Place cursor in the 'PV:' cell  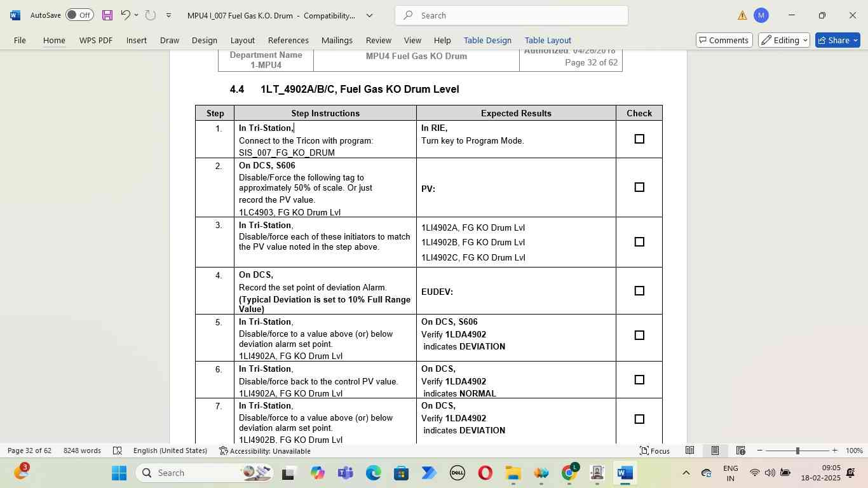[x=516, y=188]
